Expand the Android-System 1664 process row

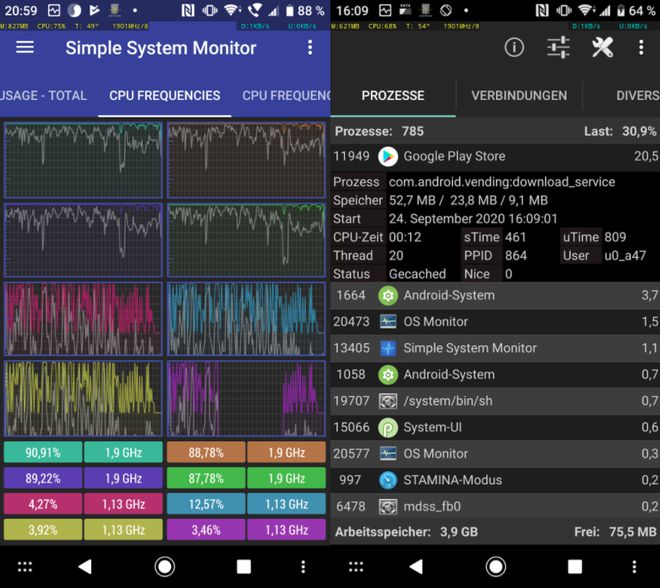495,295
